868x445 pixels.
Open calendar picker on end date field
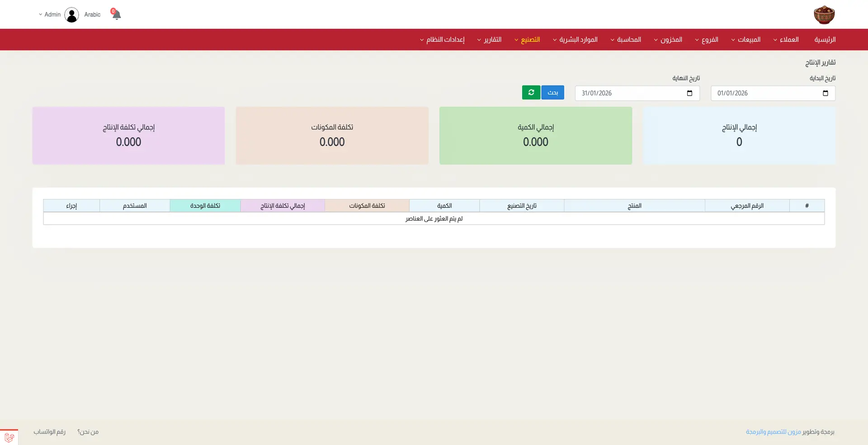[689, 93]
